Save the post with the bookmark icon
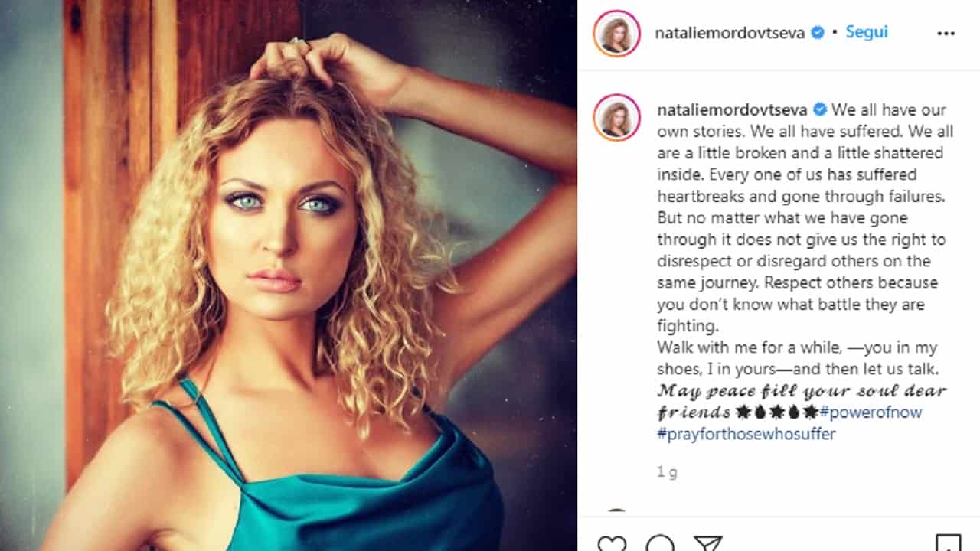Image resolution: width=980 pixels, height=551 pixels. pos(948,543)
